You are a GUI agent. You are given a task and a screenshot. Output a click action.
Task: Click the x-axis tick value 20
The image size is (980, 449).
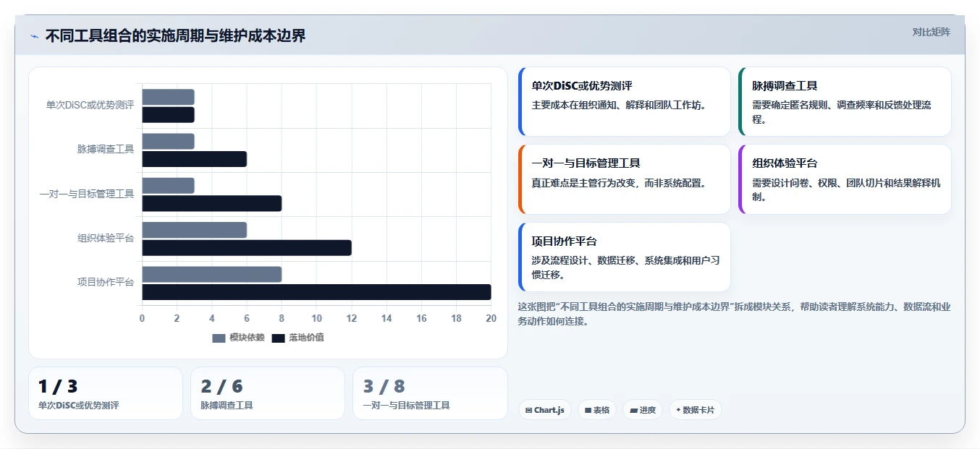491,318
